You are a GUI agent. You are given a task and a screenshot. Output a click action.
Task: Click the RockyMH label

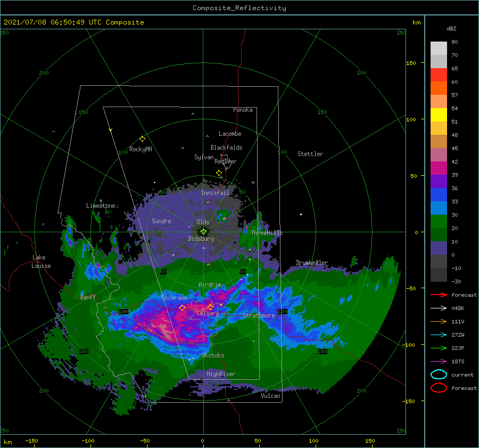141,149
